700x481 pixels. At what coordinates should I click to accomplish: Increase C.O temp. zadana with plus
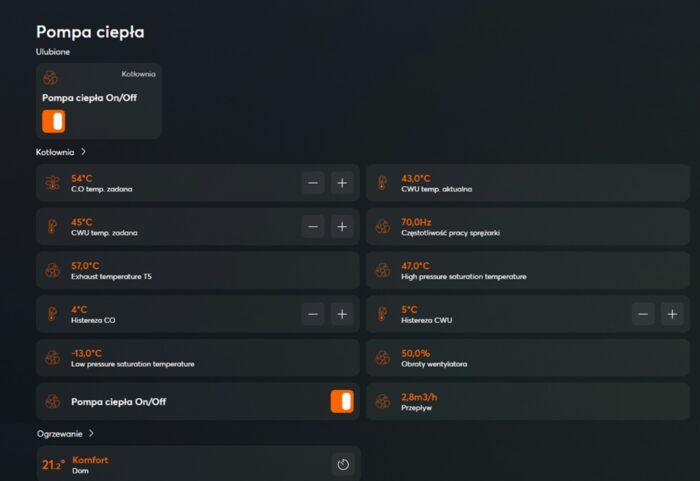click(342, 183)
